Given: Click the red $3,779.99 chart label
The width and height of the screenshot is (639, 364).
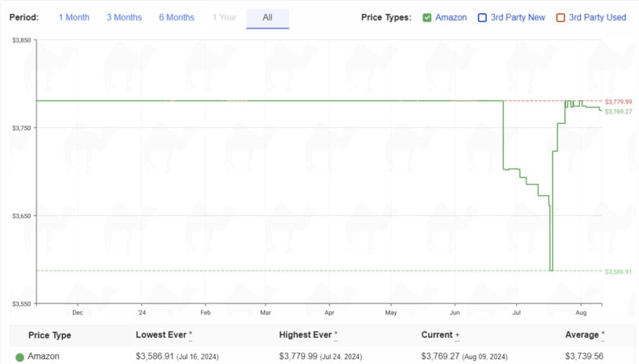Looking at the screenshot, I should [x=618, y=102].
